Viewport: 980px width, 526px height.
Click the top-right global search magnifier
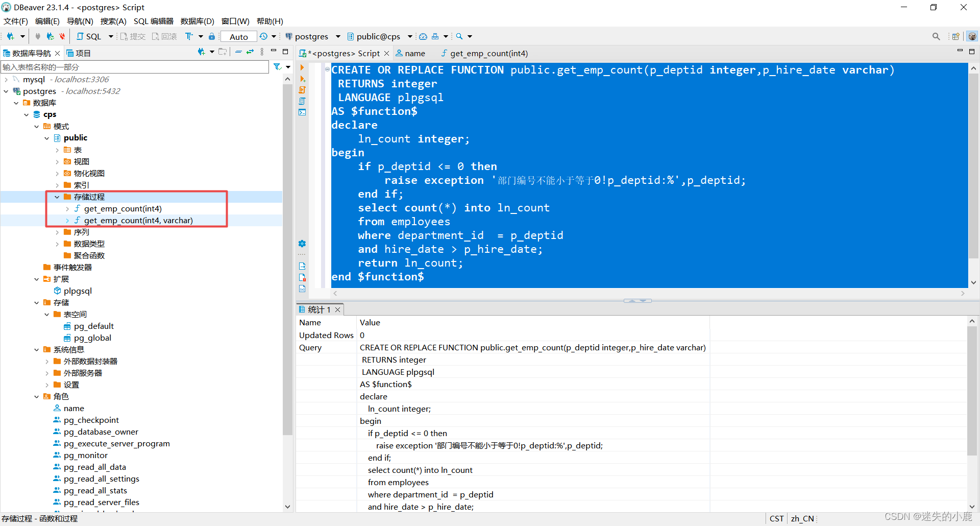click(x=936, y=36)
